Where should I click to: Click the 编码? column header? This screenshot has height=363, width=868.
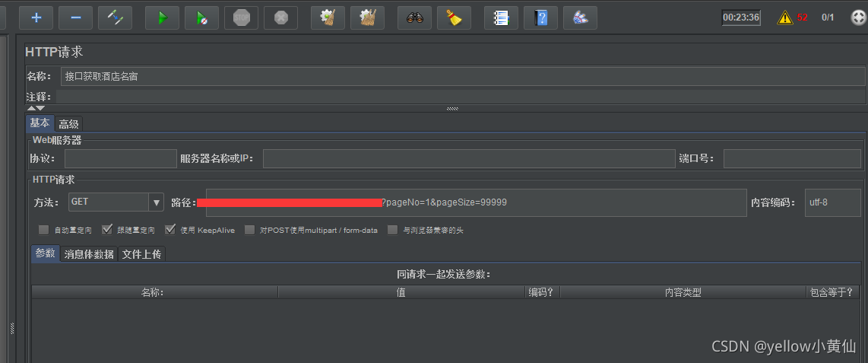[543, 292]
